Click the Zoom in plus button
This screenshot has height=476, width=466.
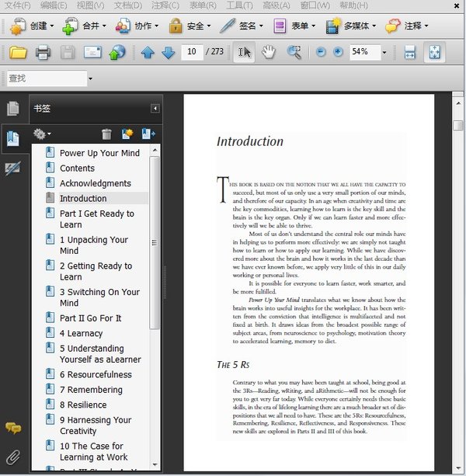point(338,53)
